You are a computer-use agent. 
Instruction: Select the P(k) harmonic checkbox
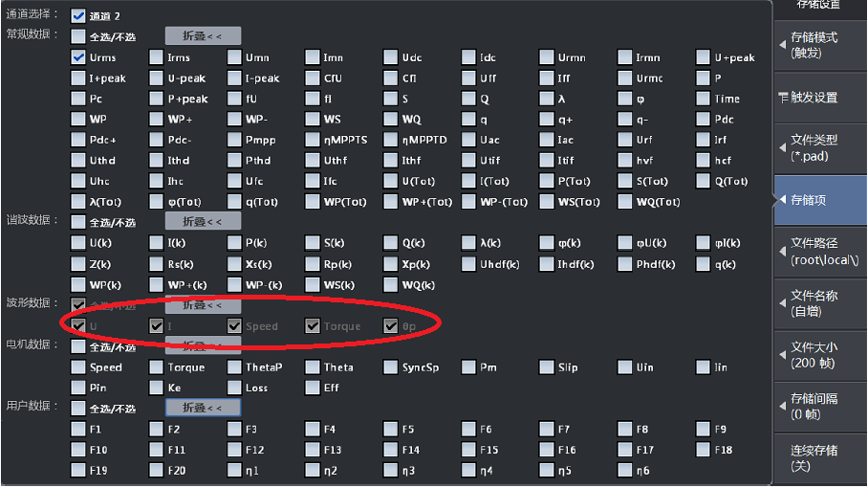pos(234,243)
